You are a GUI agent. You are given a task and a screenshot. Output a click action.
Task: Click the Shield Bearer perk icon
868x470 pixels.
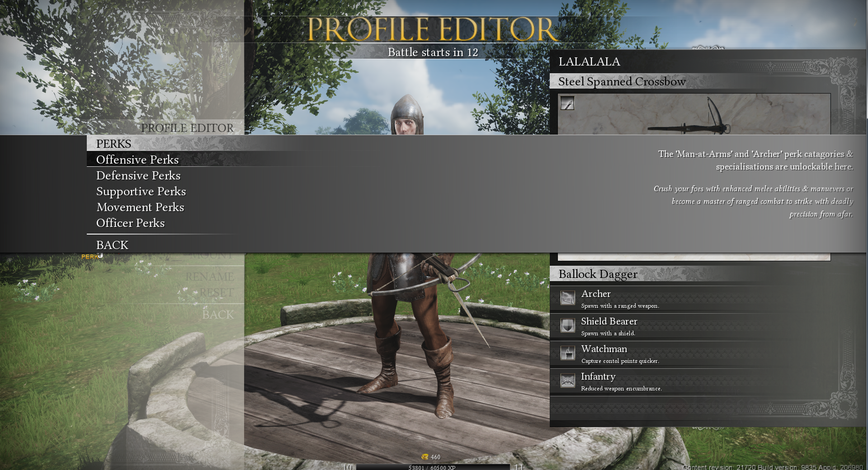click(x=567, y=326)
